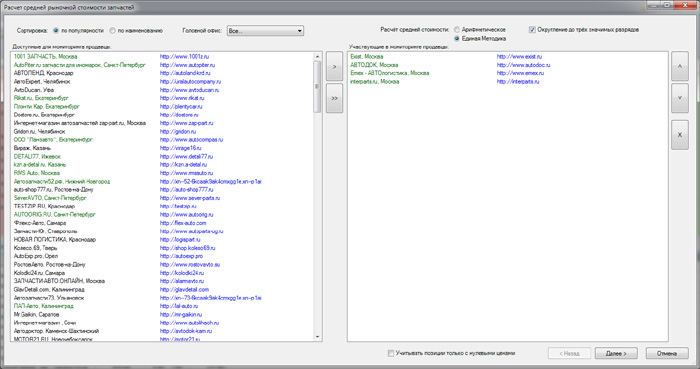Click the available sellers list scrollbar thumb
Screen dimensions: 700x369
coord(317,87)
